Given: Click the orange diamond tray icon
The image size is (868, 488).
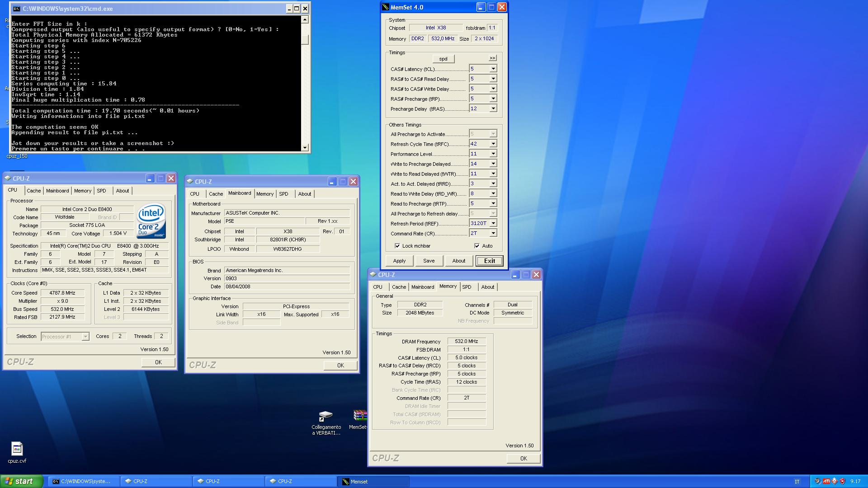Looking at the screenshot, I should [x=835, y=481].
